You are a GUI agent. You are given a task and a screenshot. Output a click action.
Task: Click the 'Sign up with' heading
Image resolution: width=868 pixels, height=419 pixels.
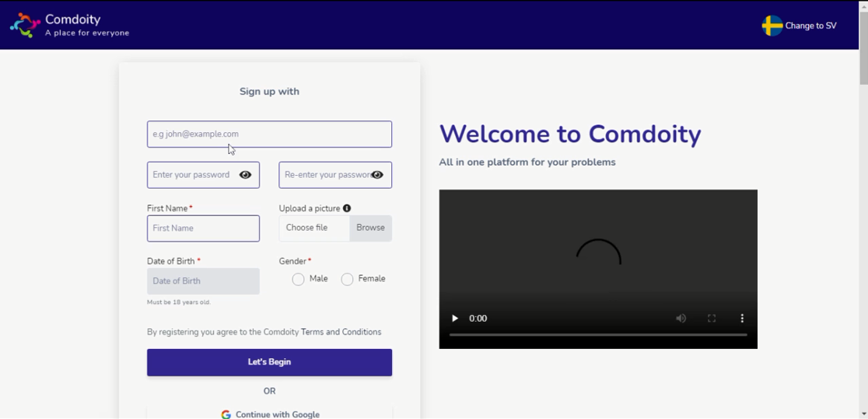coord(270,91)
